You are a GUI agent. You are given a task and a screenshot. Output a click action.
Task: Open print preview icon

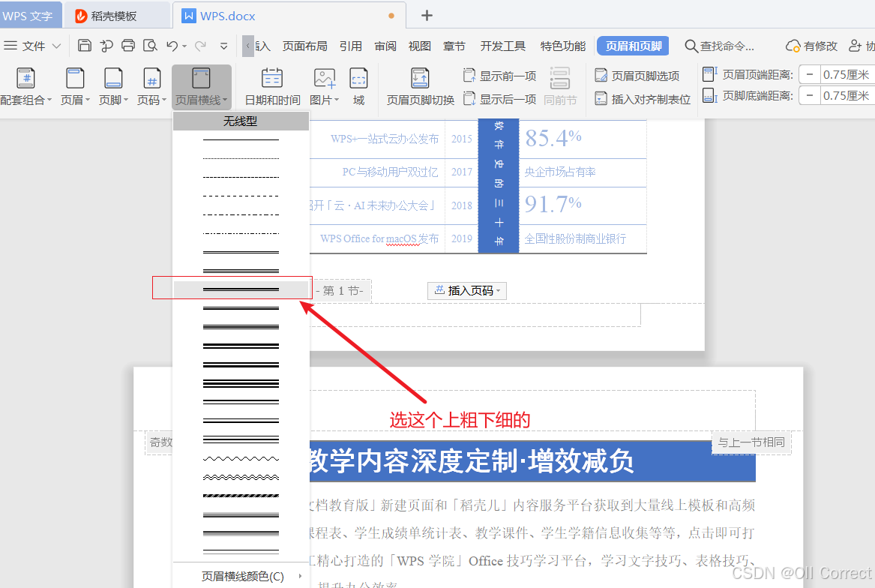point(150,46)
